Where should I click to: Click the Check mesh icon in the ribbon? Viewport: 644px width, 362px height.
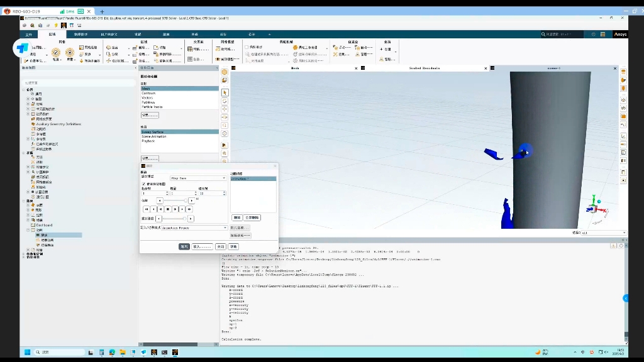[x=56, y=52]
